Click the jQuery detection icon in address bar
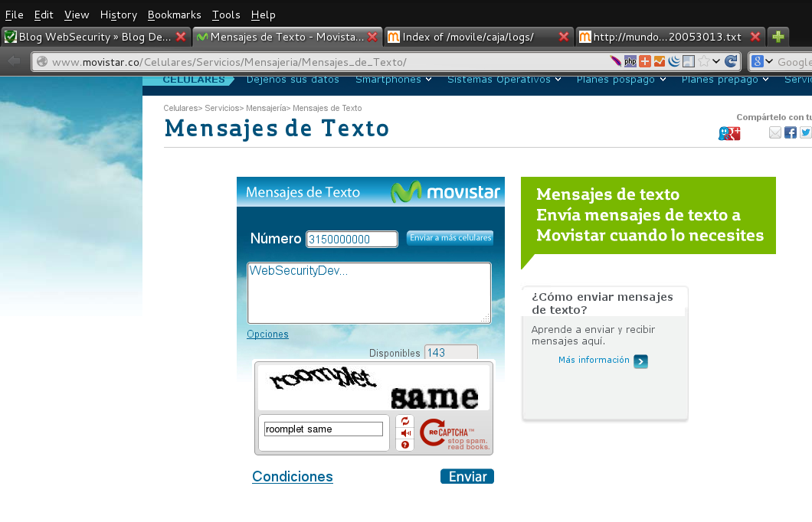This screenshot has height=522, width=812. (674, 61)
